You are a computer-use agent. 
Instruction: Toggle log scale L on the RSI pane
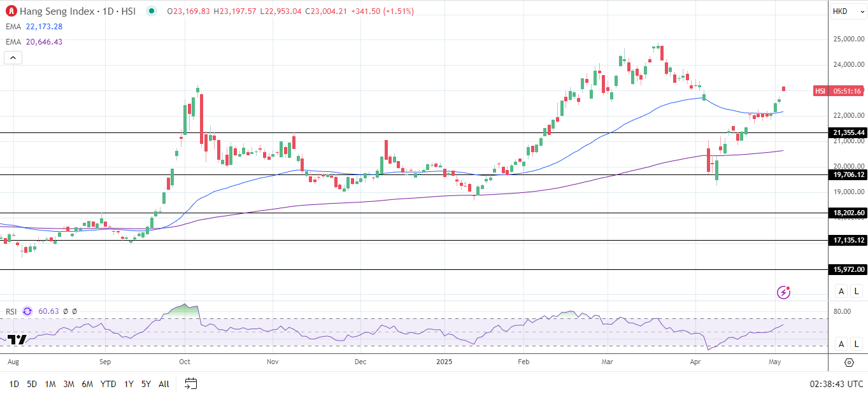tap(857, 344)
